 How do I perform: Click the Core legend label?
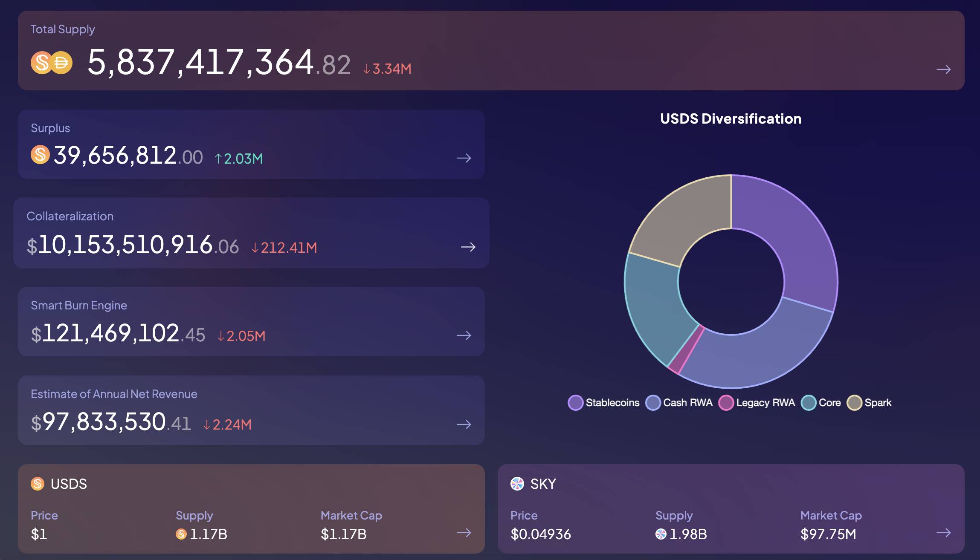[x=829, y=403]
